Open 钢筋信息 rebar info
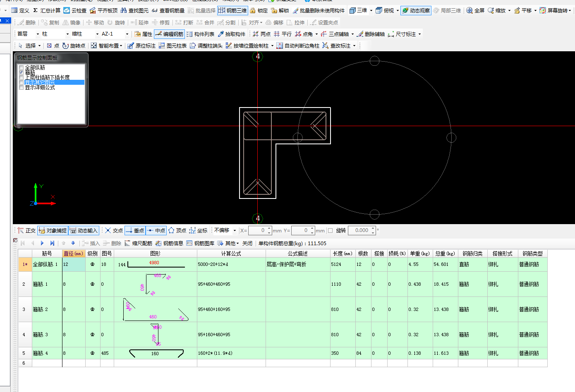 coord(169,243)
